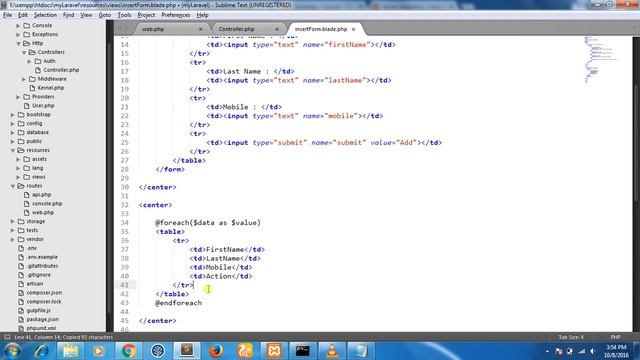Expand the config folder

pyautogui.click(x=12, y=123)
